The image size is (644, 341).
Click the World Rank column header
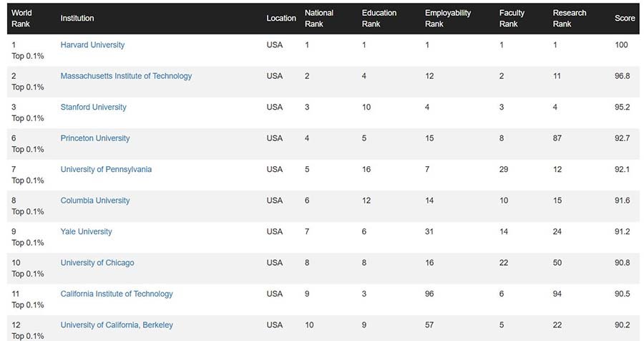21,19
